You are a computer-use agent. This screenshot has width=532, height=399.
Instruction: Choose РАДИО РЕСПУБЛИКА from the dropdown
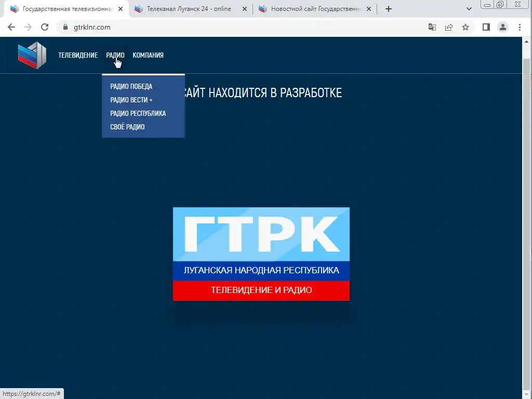(138, 113)
